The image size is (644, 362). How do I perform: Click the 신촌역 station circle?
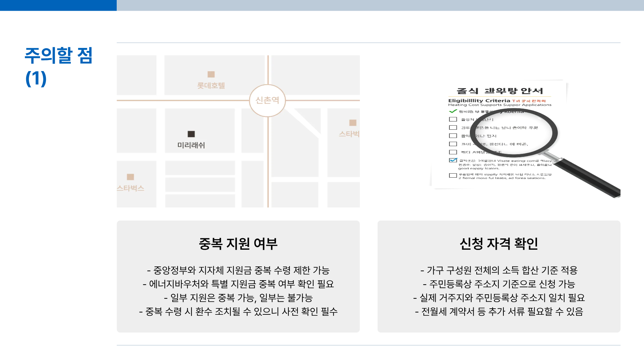[267, 101]
